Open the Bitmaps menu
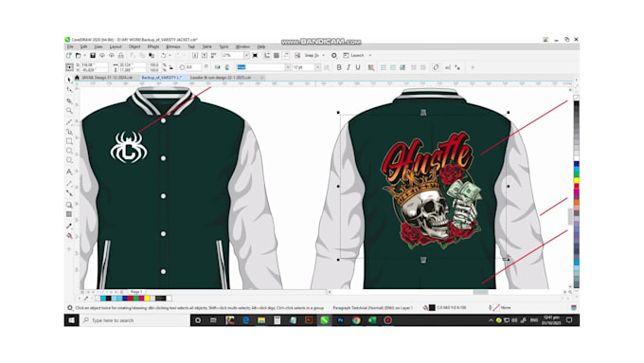 click(x=173, y=46)
